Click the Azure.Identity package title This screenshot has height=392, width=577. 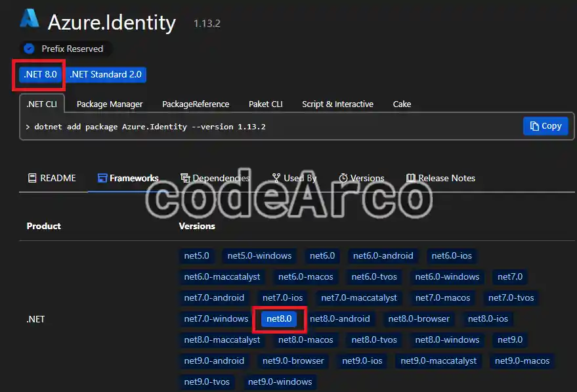(x=112, y=23)
